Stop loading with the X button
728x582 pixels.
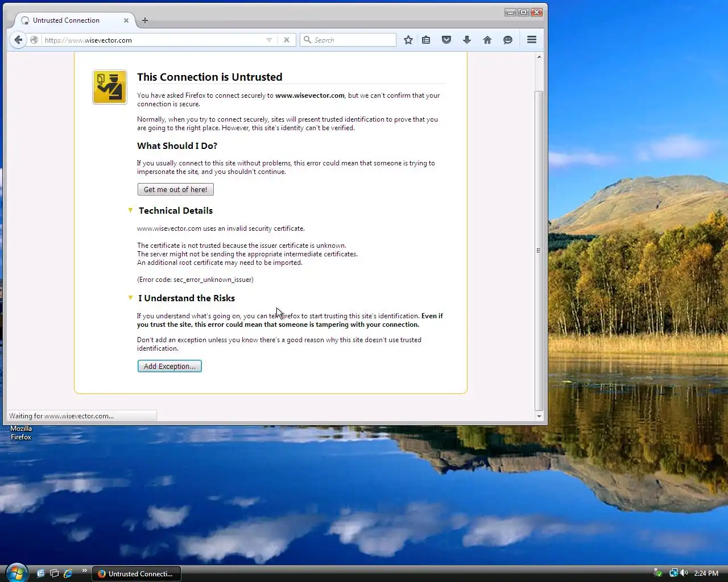287,40
